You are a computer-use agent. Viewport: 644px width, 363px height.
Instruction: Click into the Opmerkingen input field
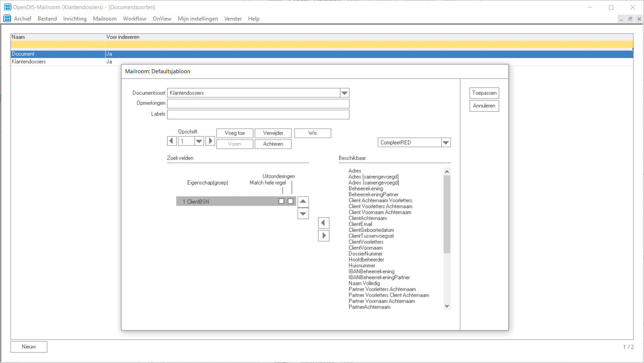(x=258, y=104)
